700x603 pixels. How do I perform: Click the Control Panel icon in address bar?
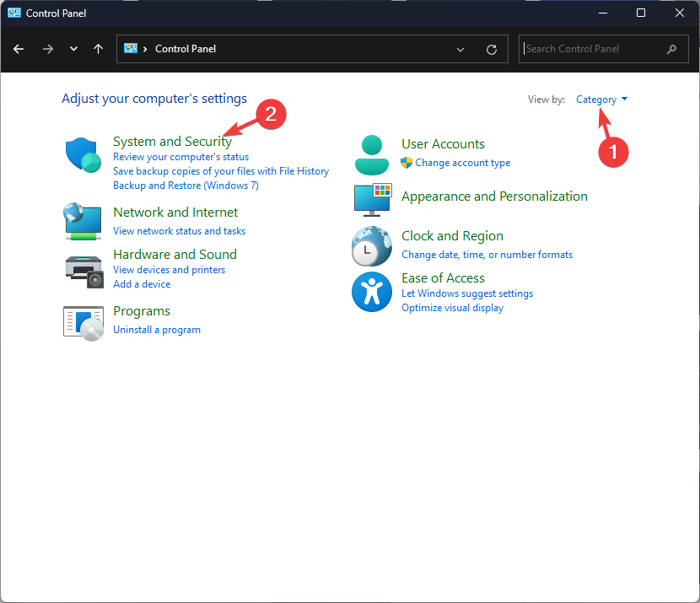tap(131, 48)
